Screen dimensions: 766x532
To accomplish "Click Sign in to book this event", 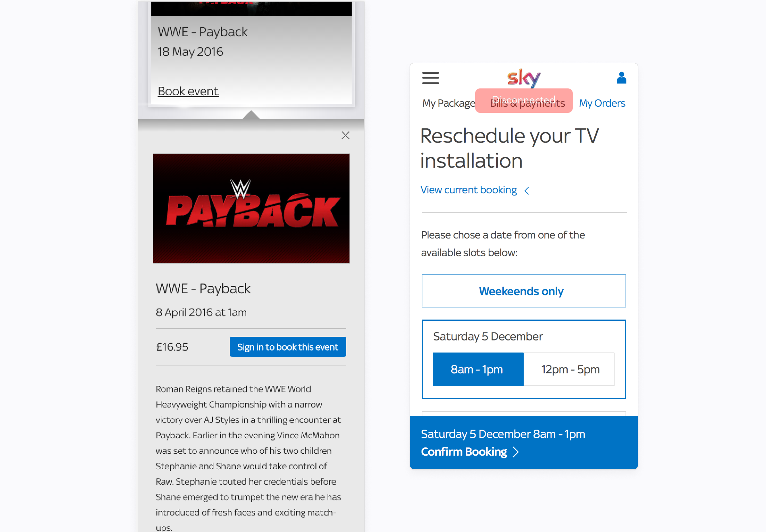I will pos(288,347).
